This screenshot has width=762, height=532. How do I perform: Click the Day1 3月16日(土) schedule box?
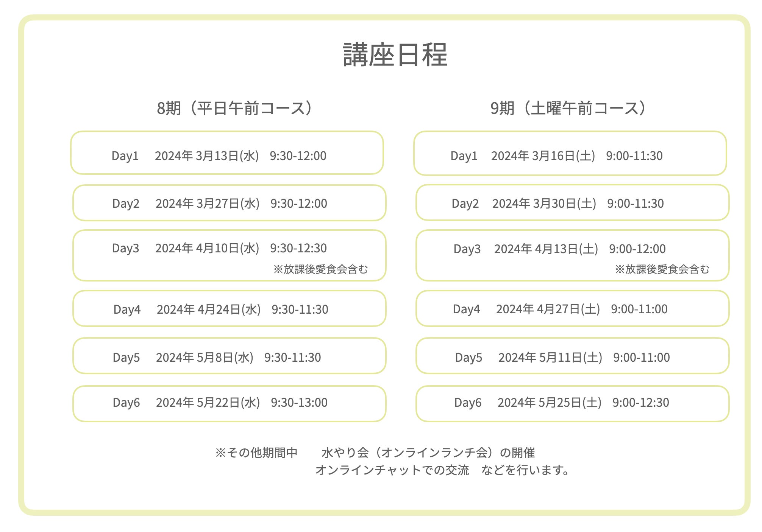(570, 154)
